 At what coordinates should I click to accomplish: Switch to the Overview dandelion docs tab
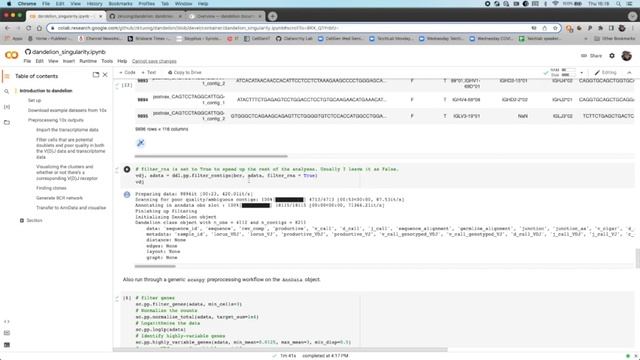pos(226,16)
